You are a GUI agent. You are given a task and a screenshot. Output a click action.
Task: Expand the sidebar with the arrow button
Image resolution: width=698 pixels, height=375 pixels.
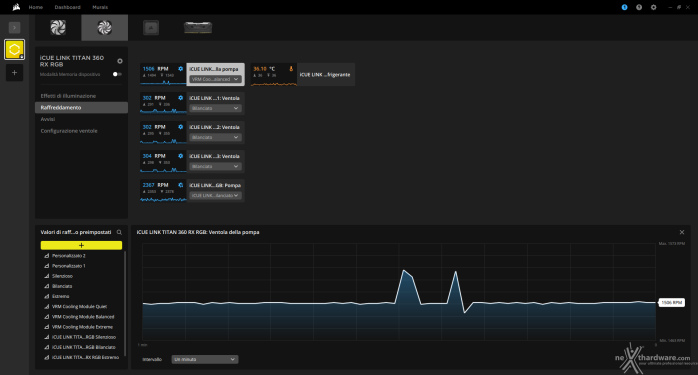click(x=14, y=28)
